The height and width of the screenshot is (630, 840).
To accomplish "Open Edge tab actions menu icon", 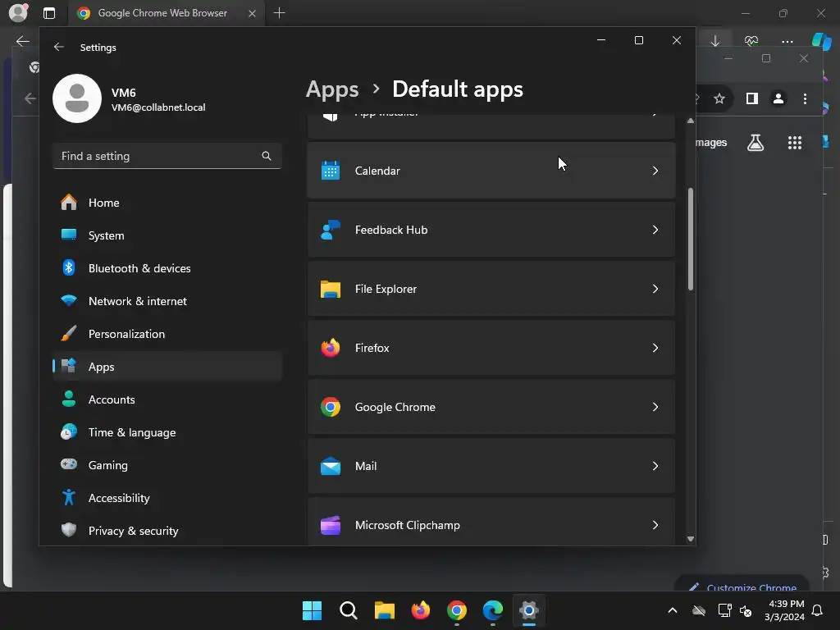I will [49, 13].
